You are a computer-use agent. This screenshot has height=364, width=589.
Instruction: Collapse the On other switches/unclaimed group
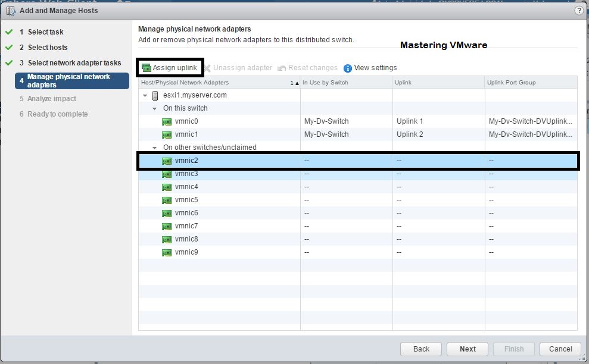tap(154, 147)
